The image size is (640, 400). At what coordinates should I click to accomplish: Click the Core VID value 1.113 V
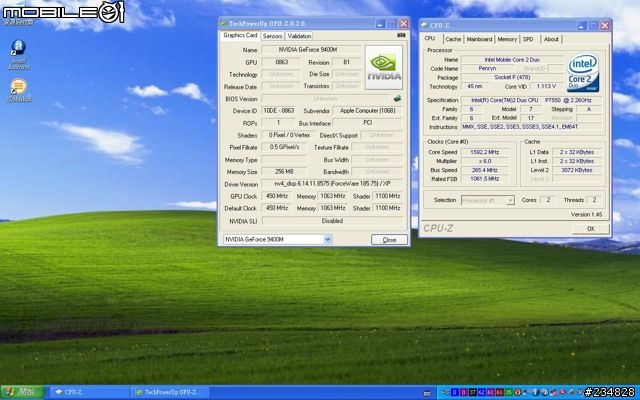pos(547,87)
